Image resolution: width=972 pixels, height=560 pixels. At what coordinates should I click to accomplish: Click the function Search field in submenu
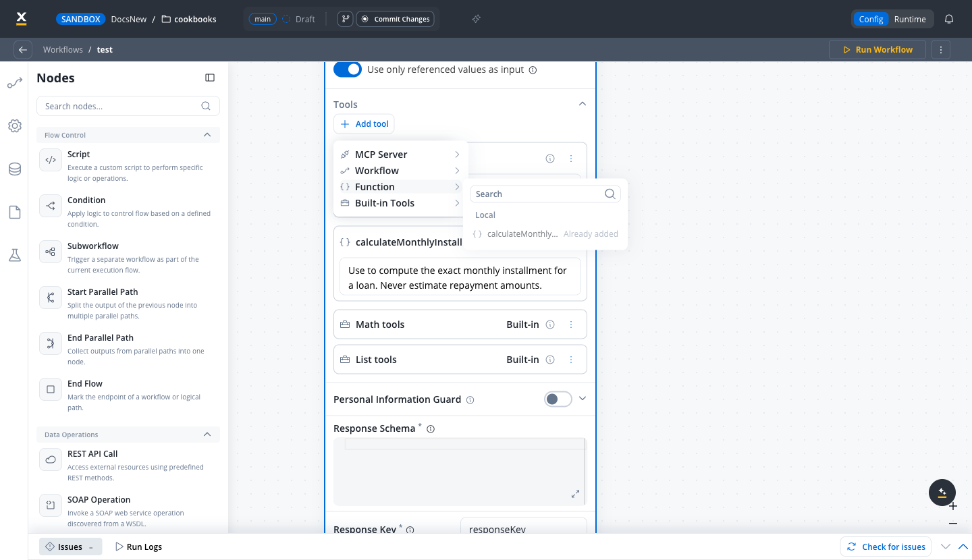pos(545,194)
